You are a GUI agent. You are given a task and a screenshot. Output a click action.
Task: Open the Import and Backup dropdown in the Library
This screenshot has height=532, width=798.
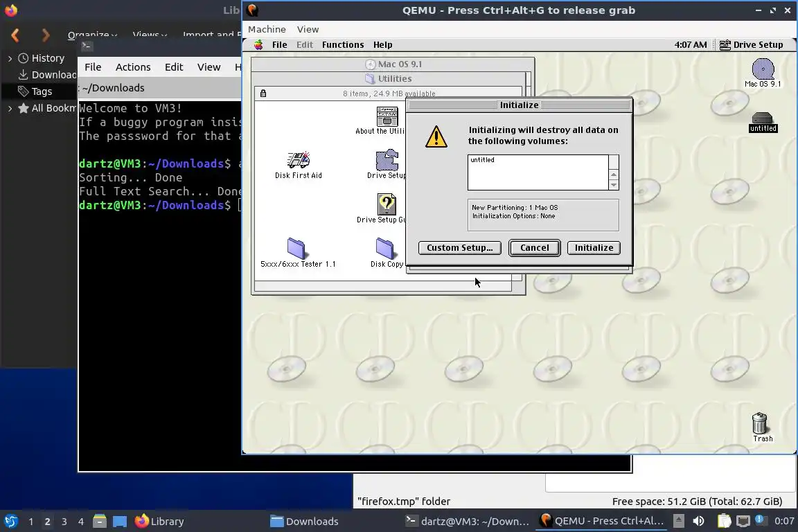(211, 35)
